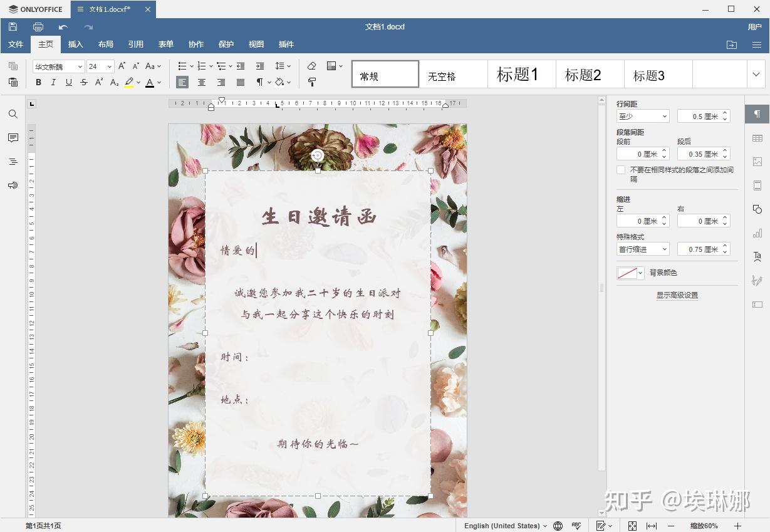
Task: Align text right
Action: [x=221, y=82]
